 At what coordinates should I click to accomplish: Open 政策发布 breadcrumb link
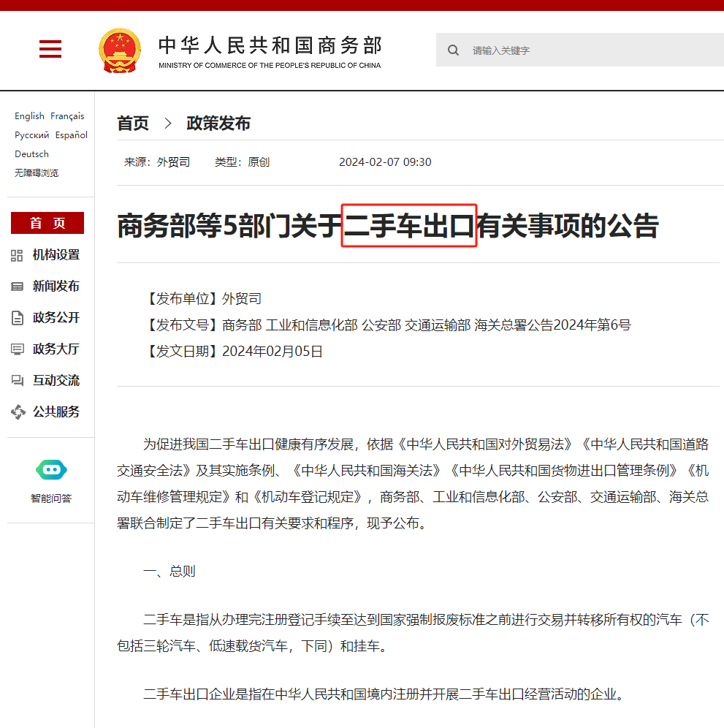[x=218, y=124]
